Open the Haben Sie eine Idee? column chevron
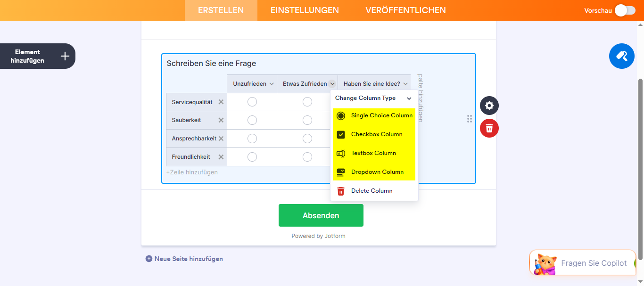 pyautogui.click(x=405, y=84)
